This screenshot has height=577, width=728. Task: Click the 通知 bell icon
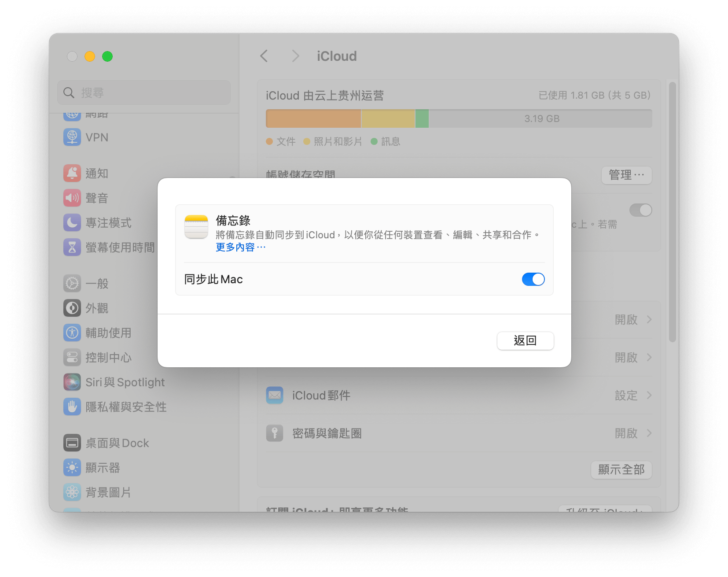72,173
